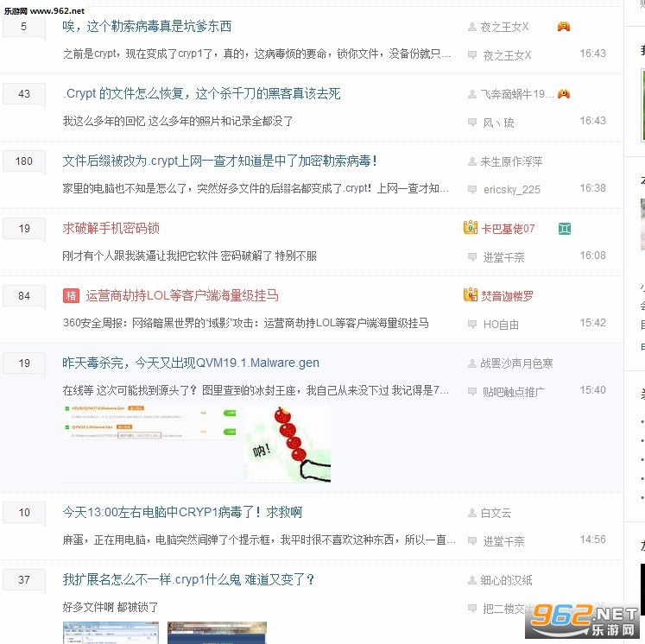Click the crown icon beside 卡巴基佬07
The image size is (645, 644).
click(x=471, y=227)
